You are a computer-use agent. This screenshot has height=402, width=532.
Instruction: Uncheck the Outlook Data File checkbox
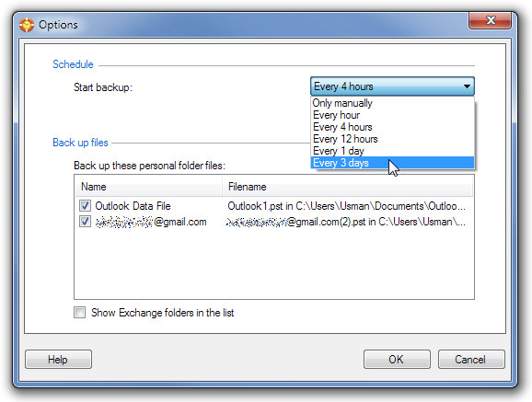coord(85,205)
